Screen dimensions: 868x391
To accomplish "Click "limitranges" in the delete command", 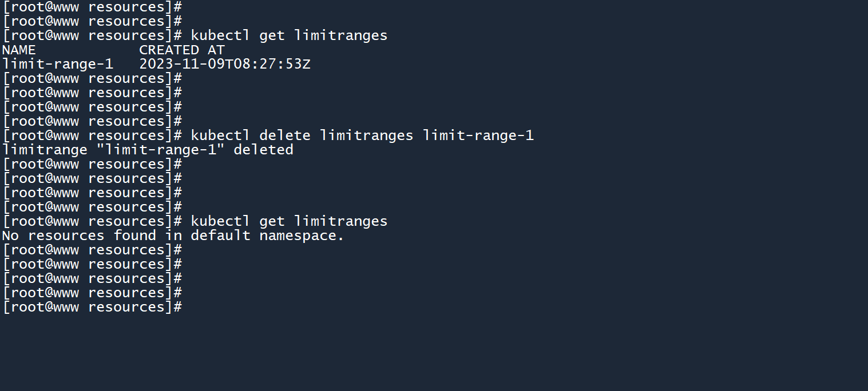I will click(366, 135).
